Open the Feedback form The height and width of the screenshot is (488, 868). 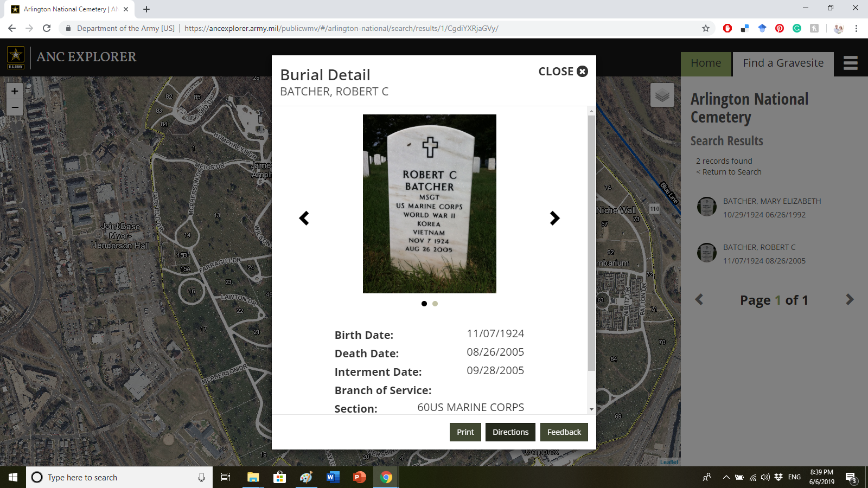click(x=564, y=432)
